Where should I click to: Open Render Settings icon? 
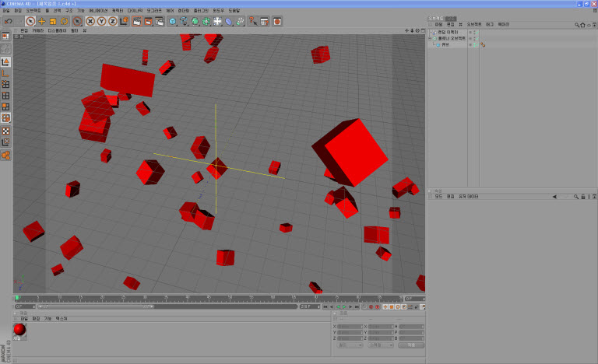160,21
